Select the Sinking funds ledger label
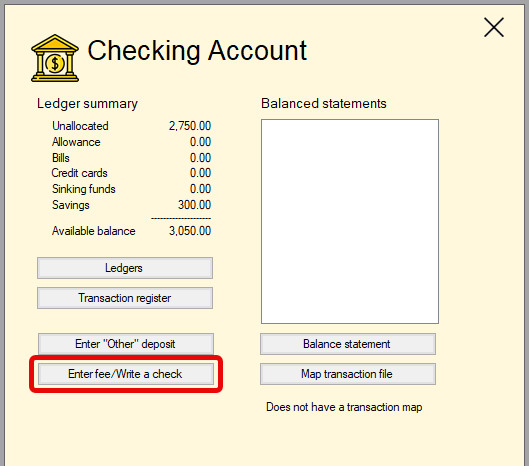529x466 pixels. (84, 189)
